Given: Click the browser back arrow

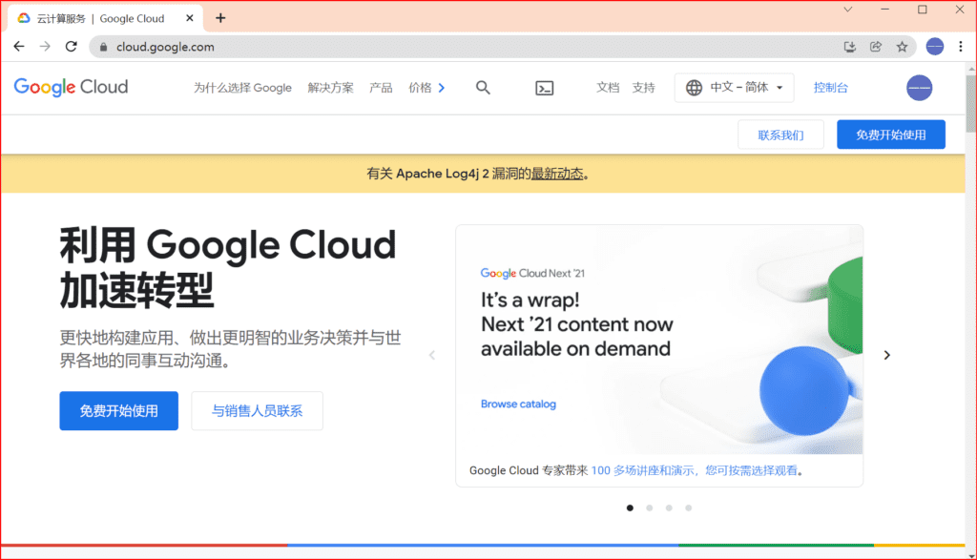Looking at the screenshot, I should click(19, 46).
